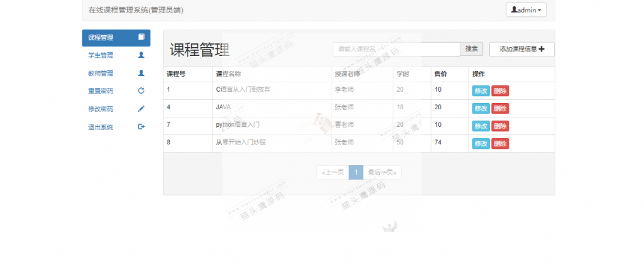Open 学生管理 in the sidebar
Screen dimensions: 644x265
click(x=116, y=55)
